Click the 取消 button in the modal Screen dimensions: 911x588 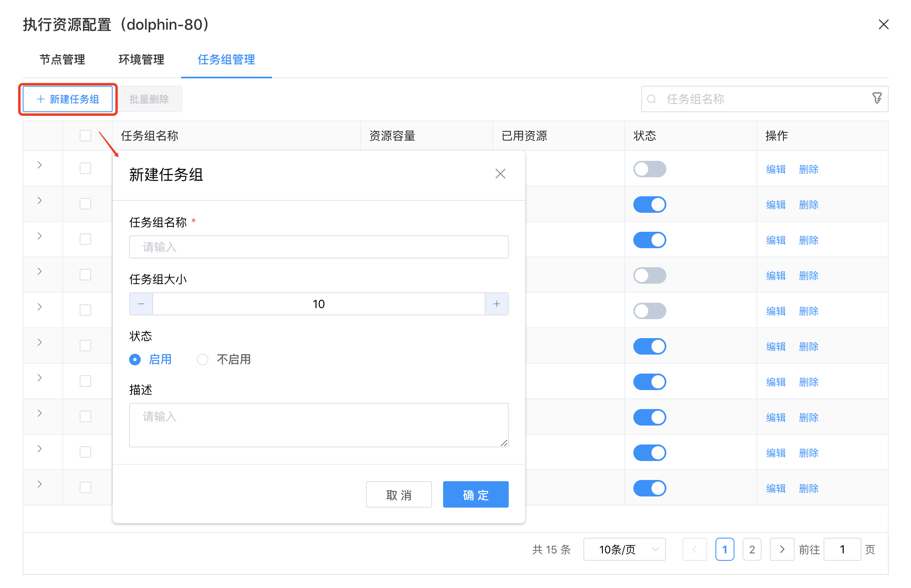399,494
